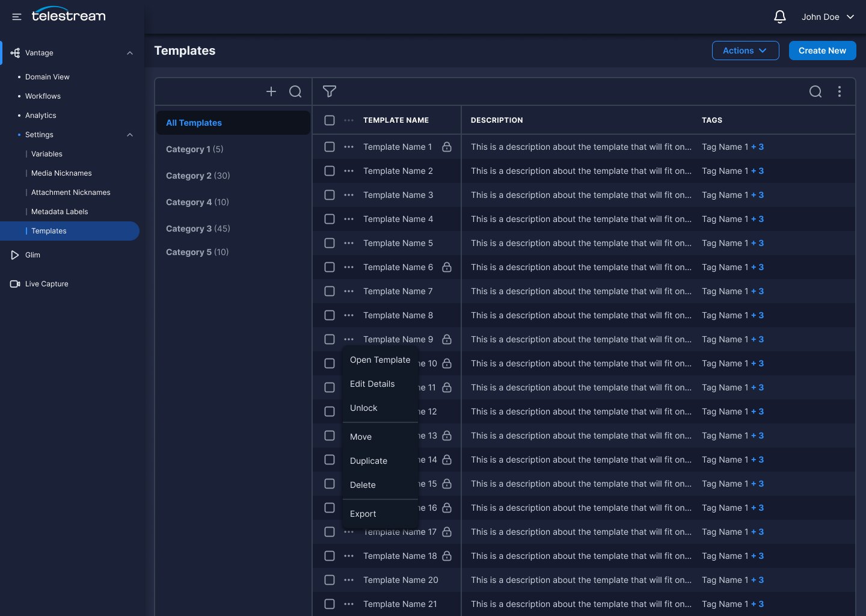Sort by the TEMPLATE NAME column header
Viewport: 866px width, 616px height.
[396, 120]
